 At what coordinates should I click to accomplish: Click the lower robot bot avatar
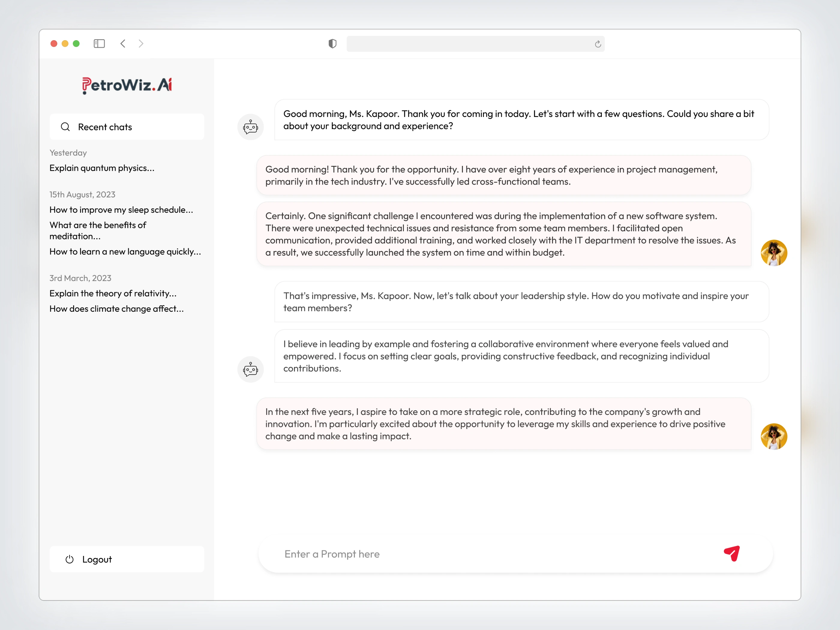(250, 369)
